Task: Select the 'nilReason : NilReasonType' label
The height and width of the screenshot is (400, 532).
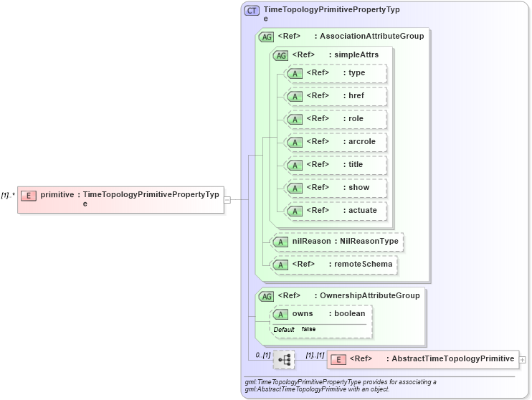Action: coord(346,242)
